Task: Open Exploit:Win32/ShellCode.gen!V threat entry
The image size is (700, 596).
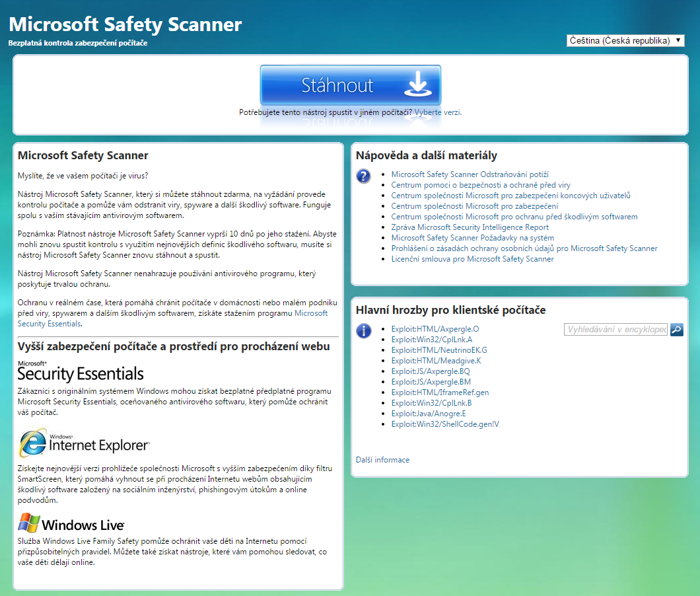Action: 445,424
